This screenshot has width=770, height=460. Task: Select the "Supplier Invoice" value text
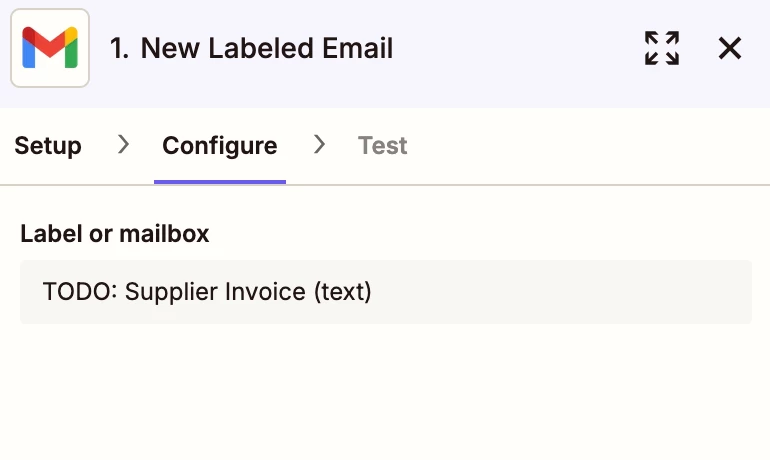coord(215,292)
